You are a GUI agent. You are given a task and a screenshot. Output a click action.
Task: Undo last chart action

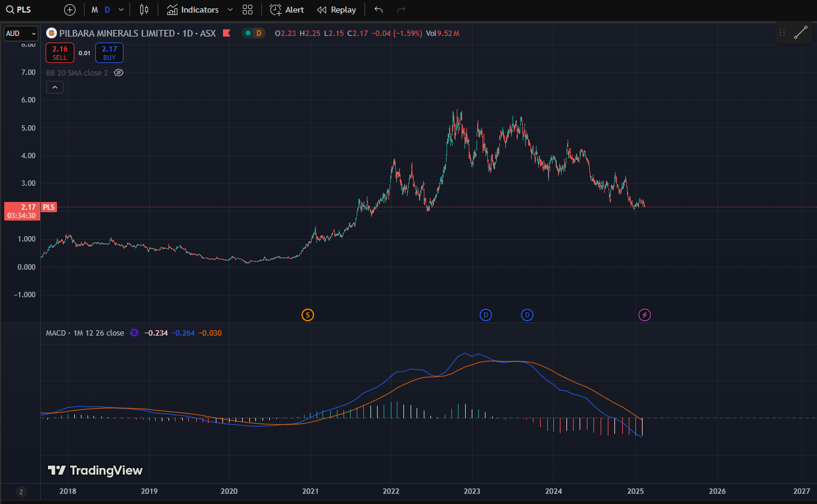coord(378,10)
